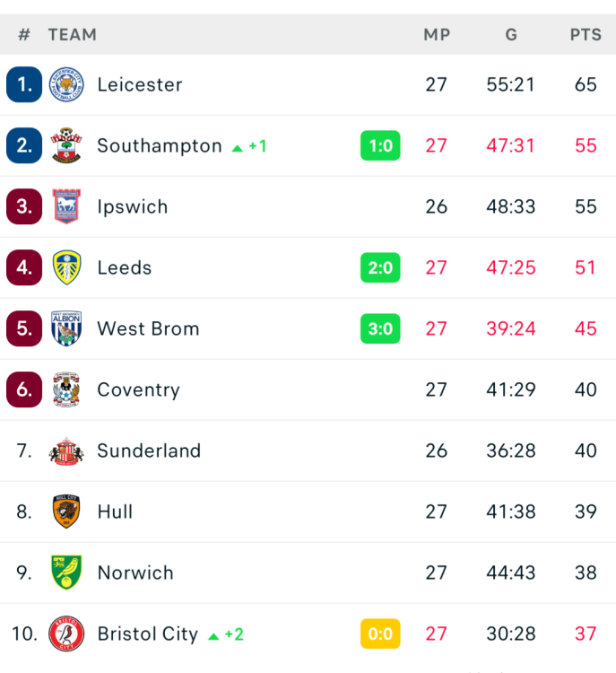Click the Coventry club crest icon
The image size is (616, 673).
coord(66,389)
